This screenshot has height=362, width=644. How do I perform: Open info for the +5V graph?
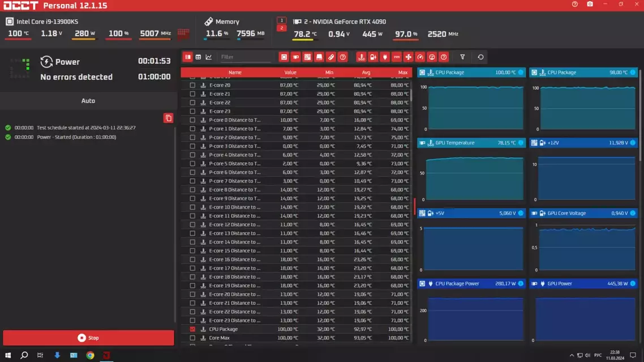(x=521, y=213)
